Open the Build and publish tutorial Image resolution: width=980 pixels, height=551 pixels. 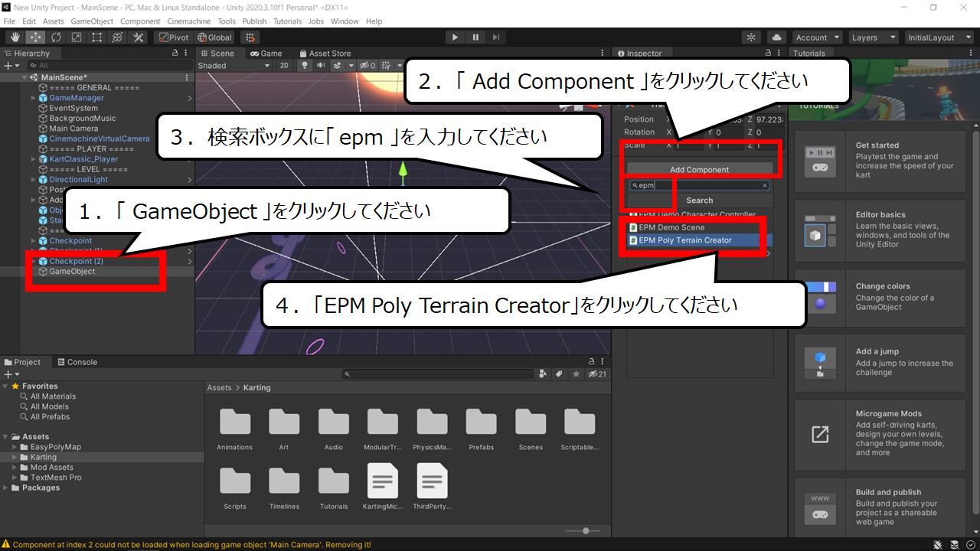tap(880, 506)
